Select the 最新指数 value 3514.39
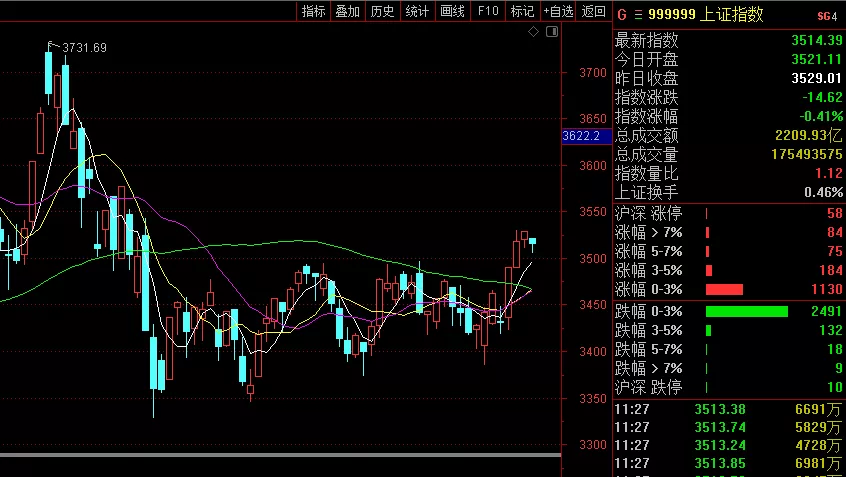 click(x=817, y=40)
